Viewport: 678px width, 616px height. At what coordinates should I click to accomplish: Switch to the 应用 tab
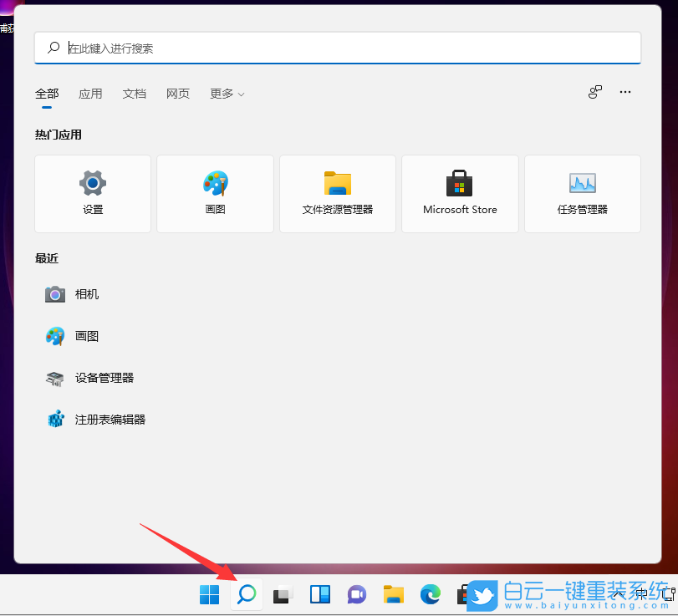click(x=90, y=94)
